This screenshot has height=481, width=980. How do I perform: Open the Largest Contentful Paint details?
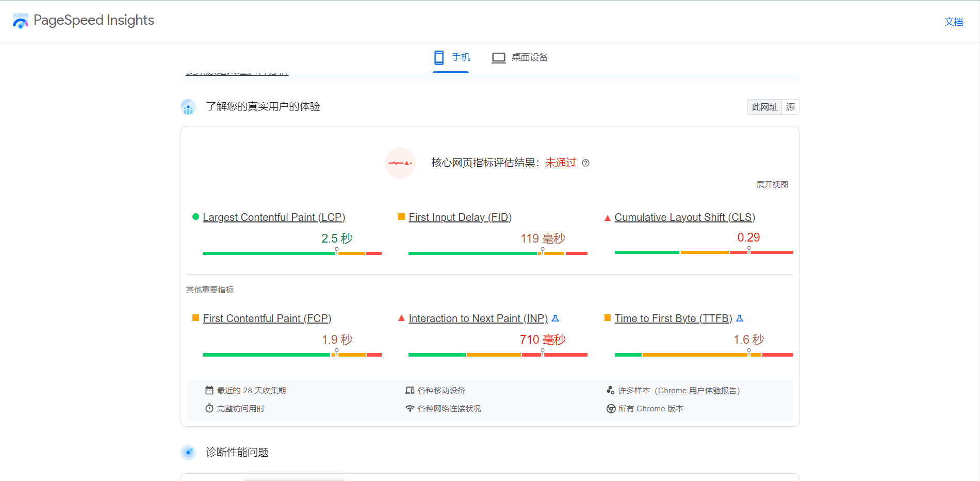(274, 217)
